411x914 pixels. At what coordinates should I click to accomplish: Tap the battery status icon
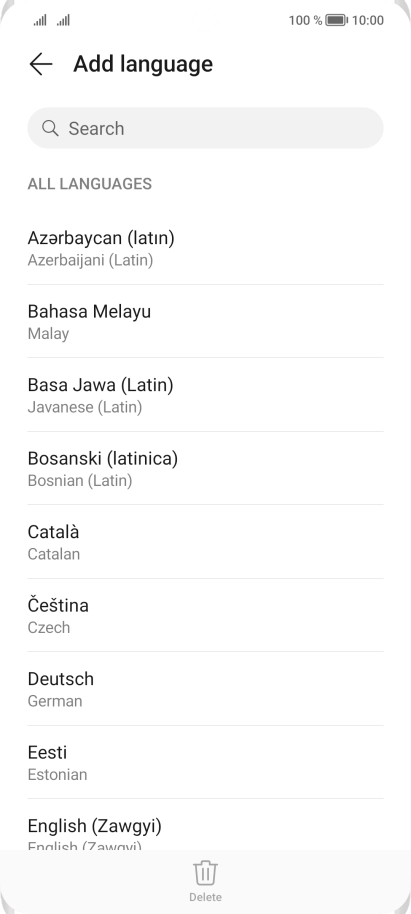336,20
